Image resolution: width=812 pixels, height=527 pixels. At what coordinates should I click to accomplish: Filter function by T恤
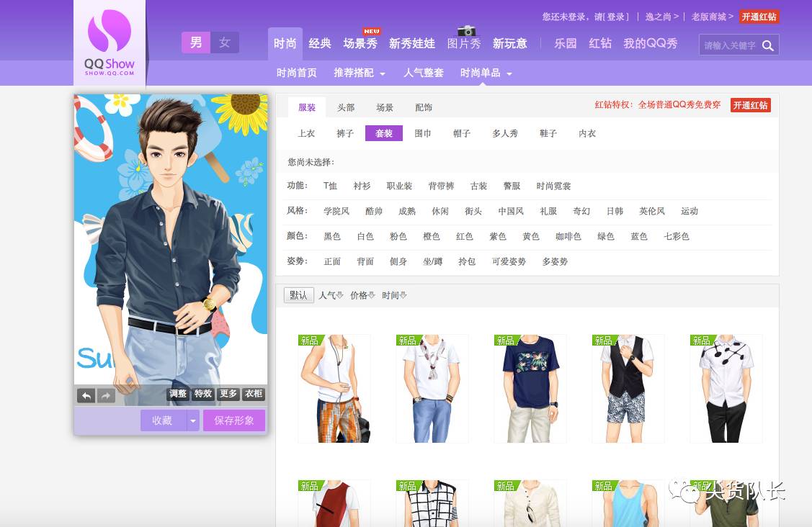(330, 186)
